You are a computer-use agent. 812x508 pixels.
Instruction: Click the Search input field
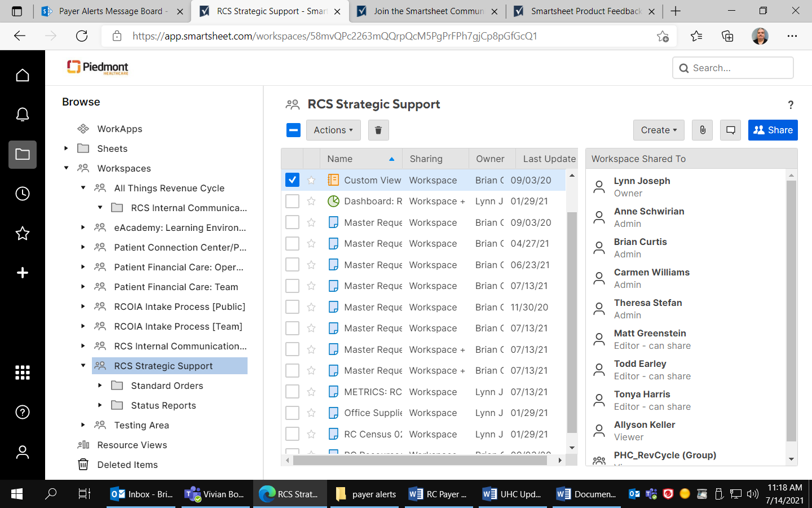click(733, 68)
